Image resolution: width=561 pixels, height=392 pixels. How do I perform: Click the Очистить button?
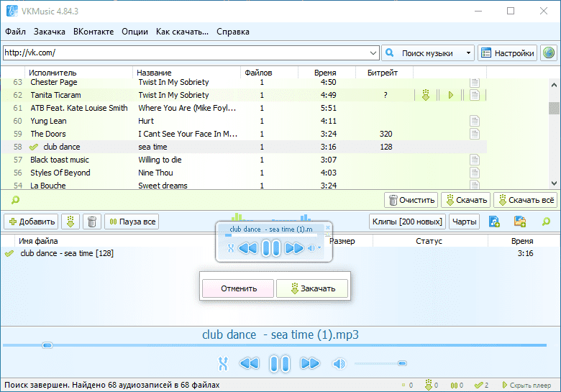[411, 200]
